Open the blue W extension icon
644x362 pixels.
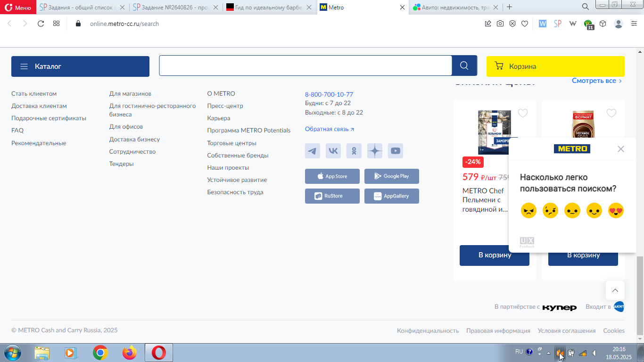pyautogui.click(x=543, y=24)
